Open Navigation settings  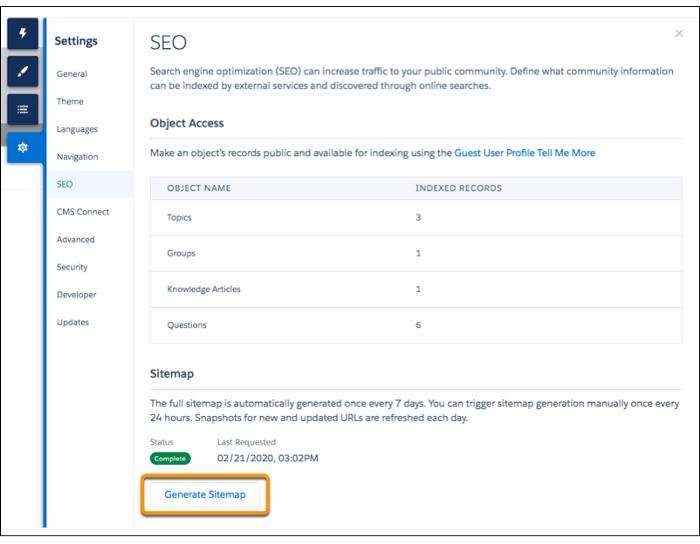click(x=78, y=157)
